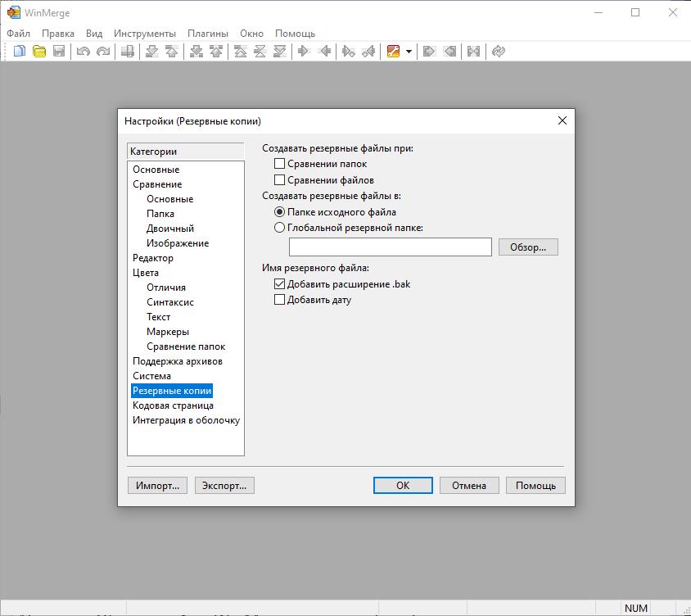The height and width of the screenshot is (616, 691).
Task: Tick the 'Добавить дату' checkbox
Action: point(280,300)
